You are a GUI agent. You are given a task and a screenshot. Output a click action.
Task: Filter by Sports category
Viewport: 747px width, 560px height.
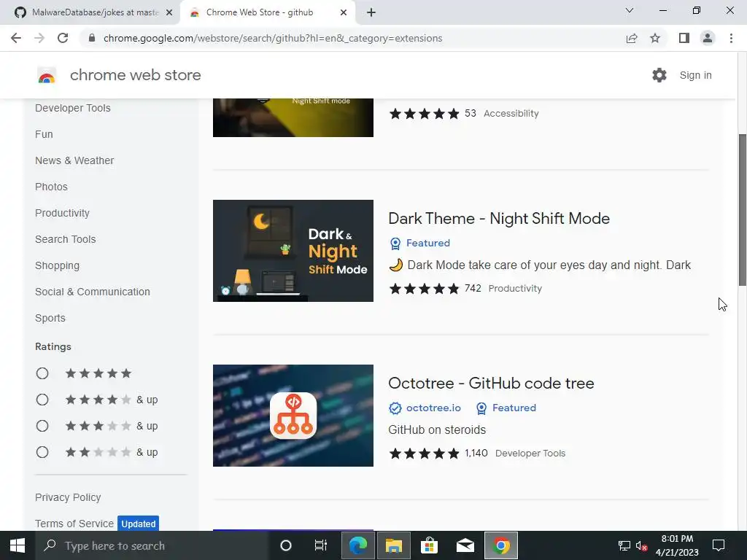(x=50, y=318)
